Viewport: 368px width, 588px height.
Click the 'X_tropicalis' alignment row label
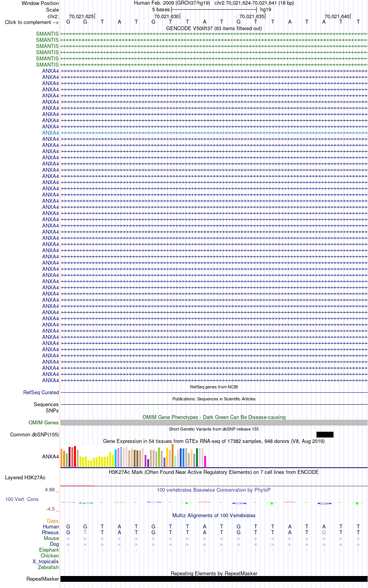46,561
